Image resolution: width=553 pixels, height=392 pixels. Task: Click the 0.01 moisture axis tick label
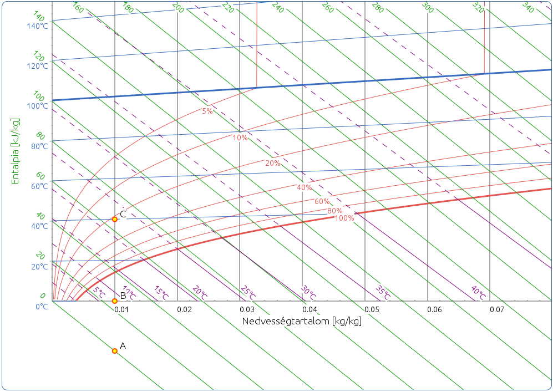point(121,309)
